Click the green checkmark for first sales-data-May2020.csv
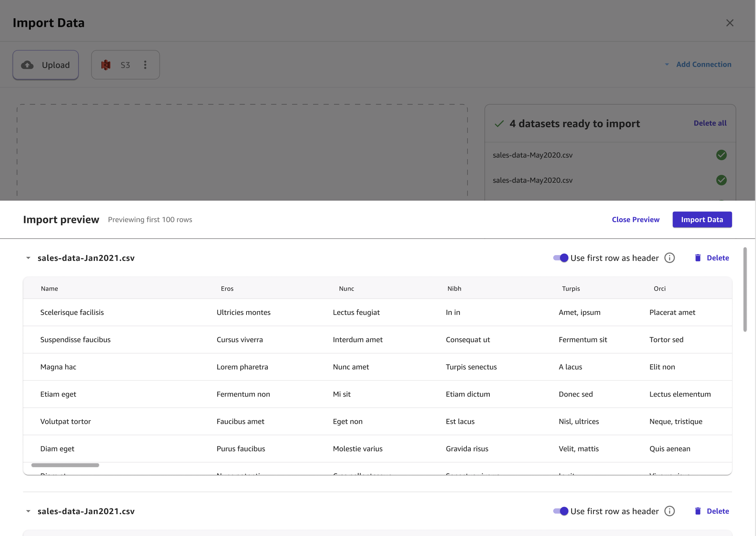 point(721,155)
